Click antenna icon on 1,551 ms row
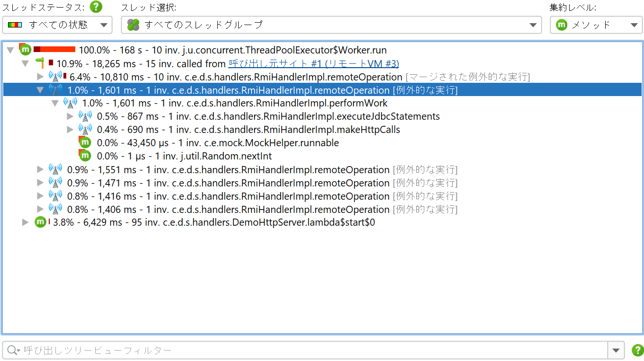This screenshot has width=644, height=361. pos(55,169)
